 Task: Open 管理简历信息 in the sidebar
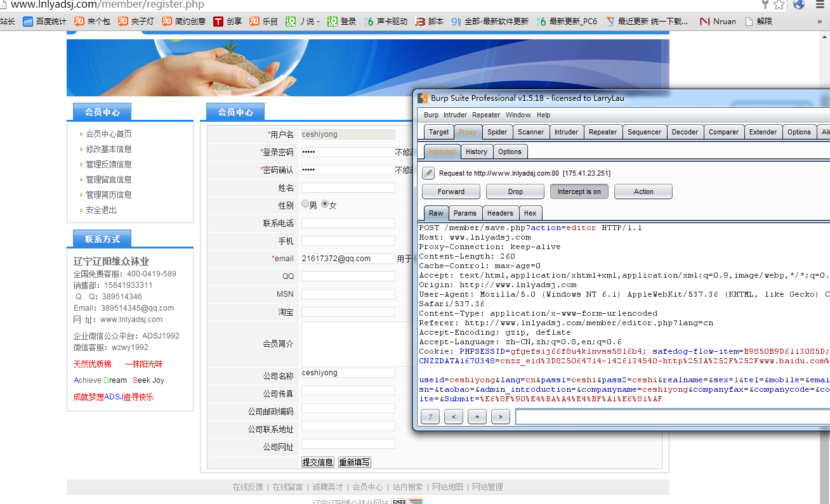tap(109, 195)
